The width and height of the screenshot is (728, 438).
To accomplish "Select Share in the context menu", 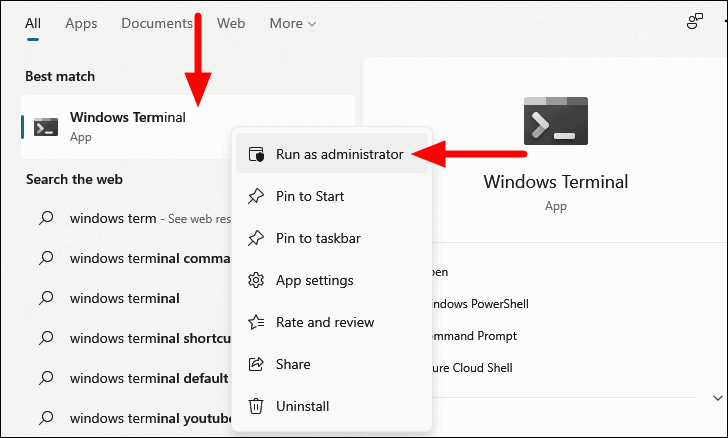I will [x=332, y=365].
